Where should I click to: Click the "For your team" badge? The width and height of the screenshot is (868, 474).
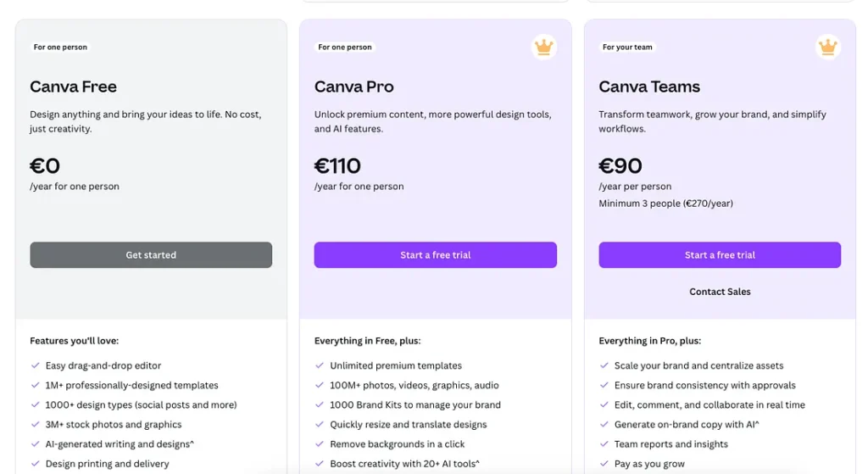pos(627,47)
